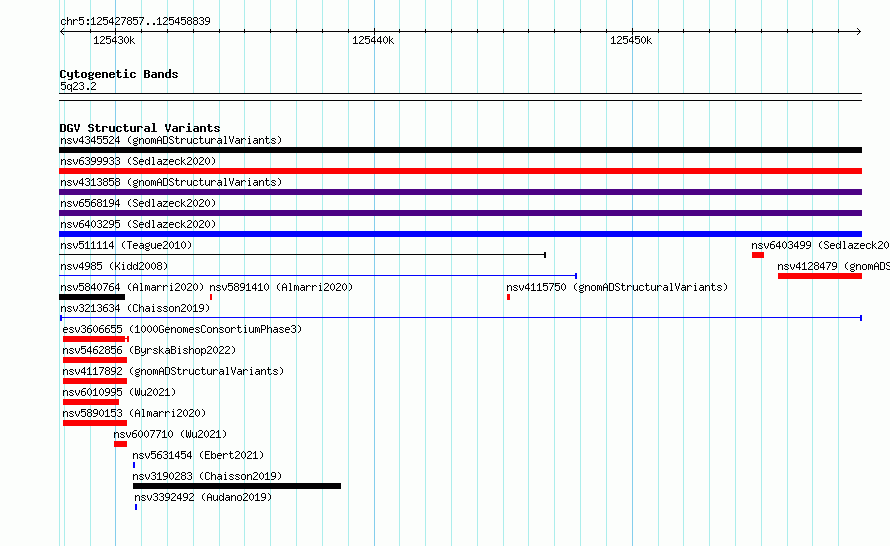890x546 pixels.
Task: Click the nsv511114 Teague2010 label
Action: (x=126, y=245)
